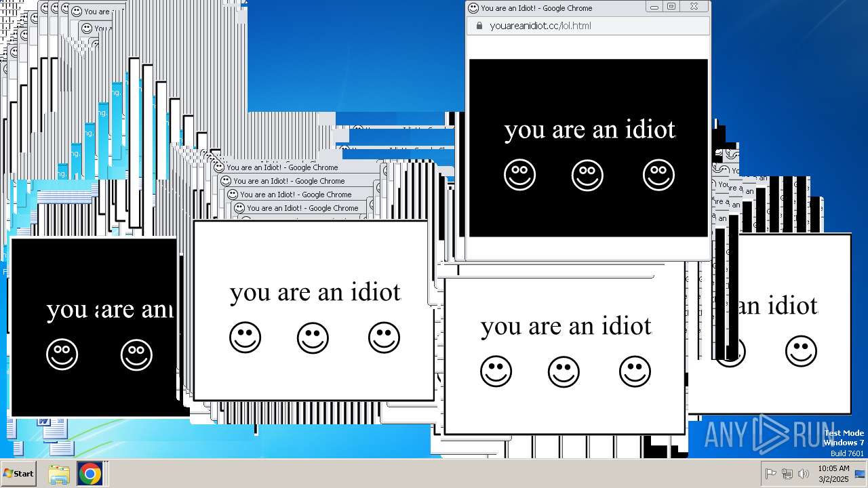Click first smiley in the center white window
Viewport: 868px width, 488px height.
[245, 338]
